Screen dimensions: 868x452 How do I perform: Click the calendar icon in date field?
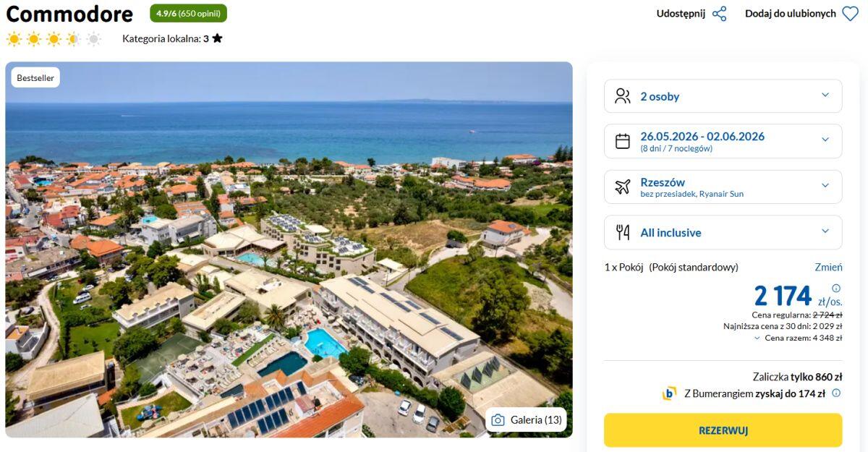(x=622, y=141)
